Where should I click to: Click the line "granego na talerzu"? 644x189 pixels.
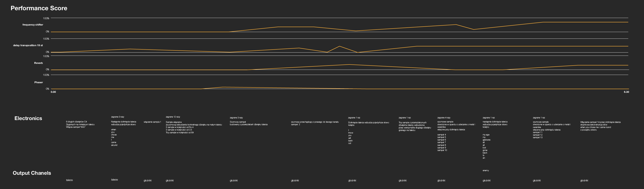407,130
